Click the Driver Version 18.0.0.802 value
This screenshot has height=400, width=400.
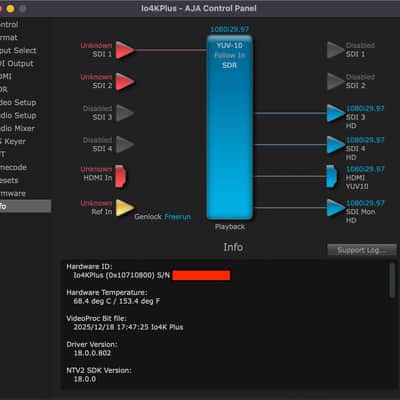click(x=92, y=353)
